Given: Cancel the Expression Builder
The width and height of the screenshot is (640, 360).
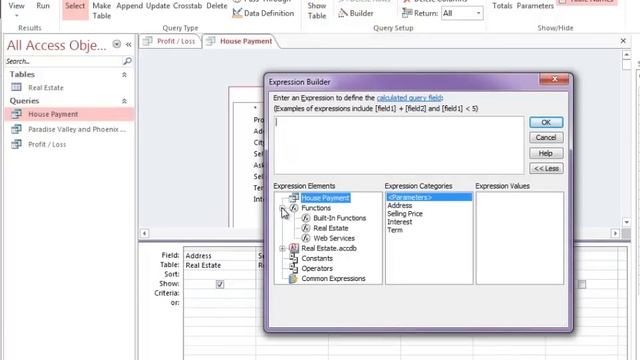Looking at the screenshot, I should 546,138.
